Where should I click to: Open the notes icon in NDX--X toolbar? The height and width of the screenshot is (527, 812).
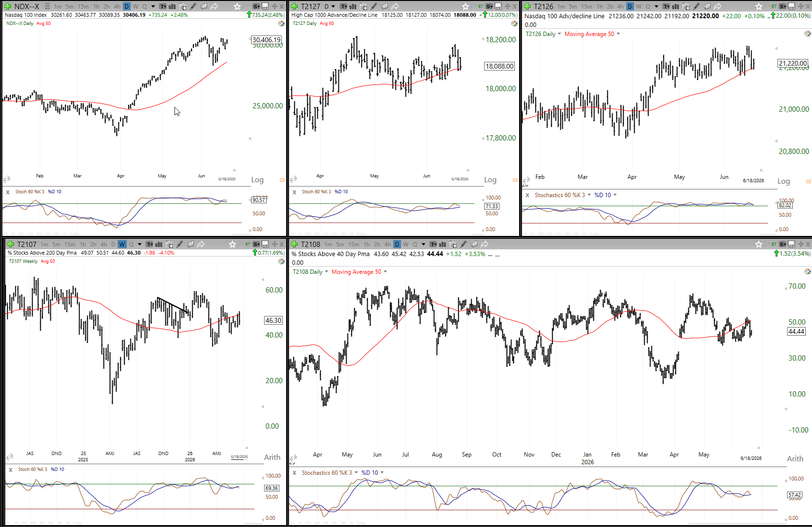(204, 6)
